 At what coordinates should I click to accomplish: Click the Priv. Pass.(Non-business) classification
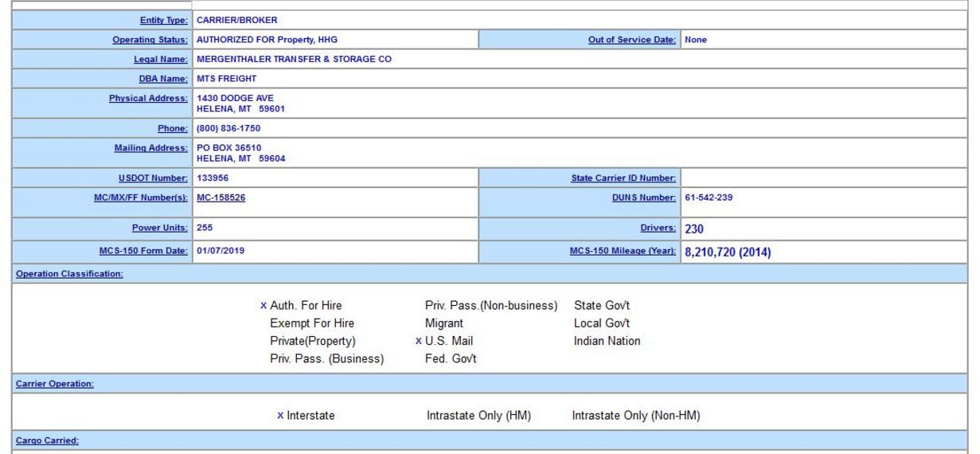tap(491, 305)
